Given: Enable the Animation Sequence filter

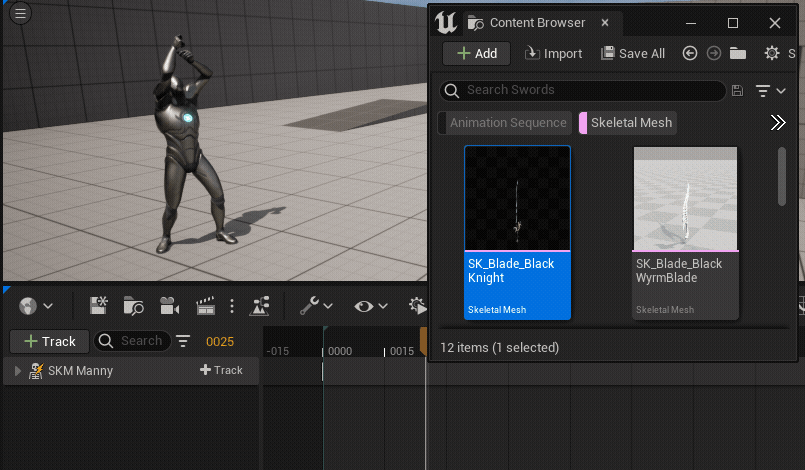Looking at the screenshot, I should tap(507, 123).
